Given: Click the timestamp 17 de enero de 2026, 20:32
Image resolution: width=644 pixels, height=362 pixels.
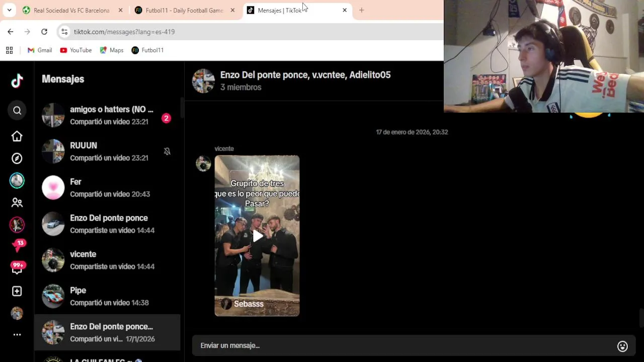Looking at the screenshot, I should coord(412,132).
